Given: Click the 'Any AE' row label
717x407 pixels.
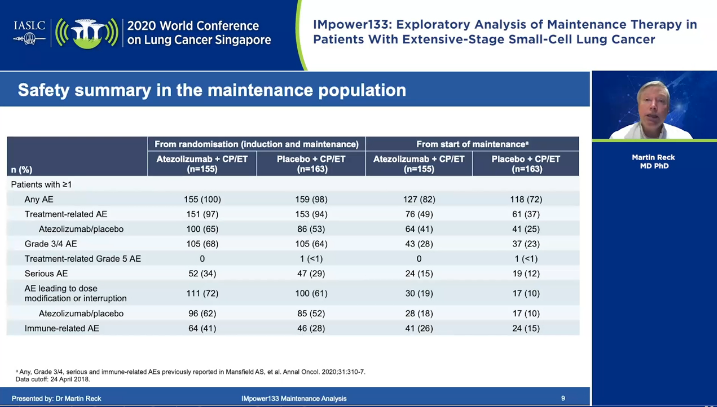Looking at the screenshot, I should coord(38,199).
